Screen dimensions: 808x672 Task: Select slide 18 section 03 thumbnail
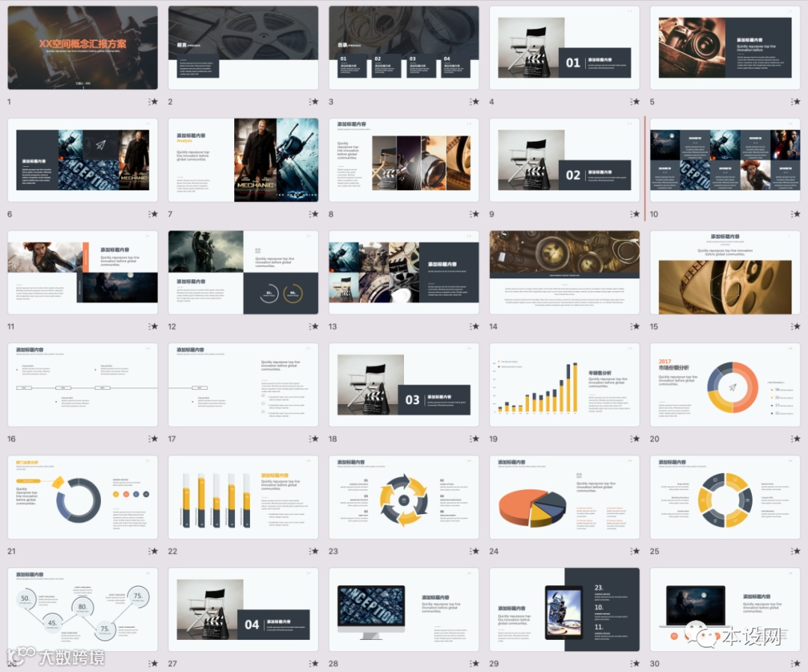404,385
